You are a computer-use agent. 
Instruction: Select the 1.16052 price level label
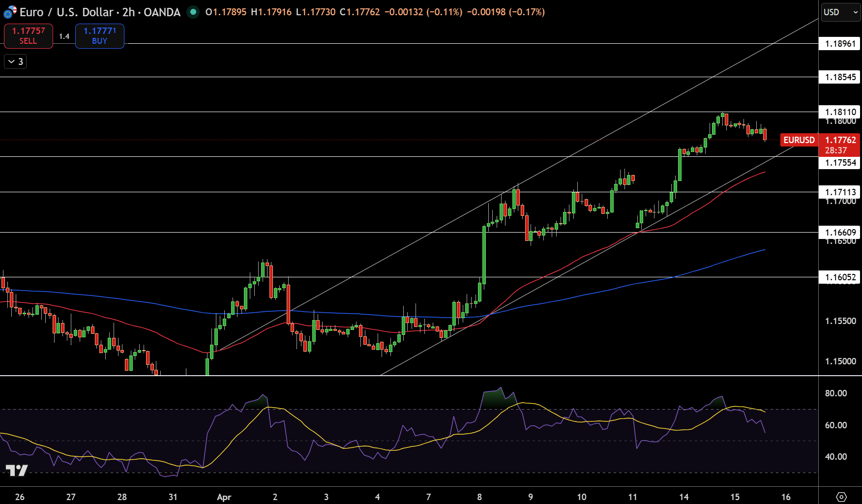click(x=840, y=277)
